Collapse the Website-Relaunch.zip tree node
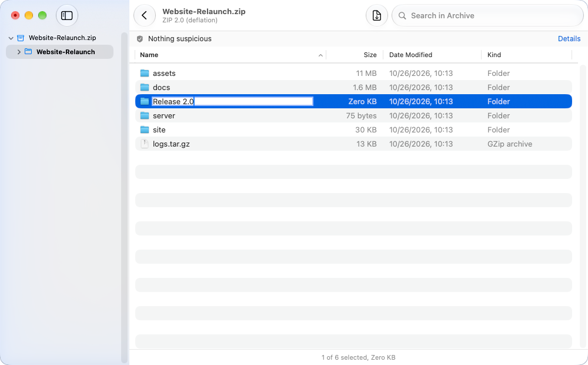The image size is (588, 365). coord(11,38)
